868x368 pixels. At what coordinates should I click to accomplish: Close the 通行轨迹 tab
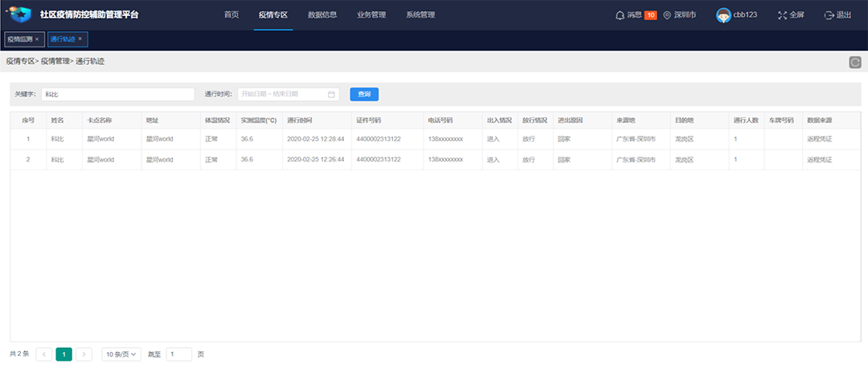[80, 39]
